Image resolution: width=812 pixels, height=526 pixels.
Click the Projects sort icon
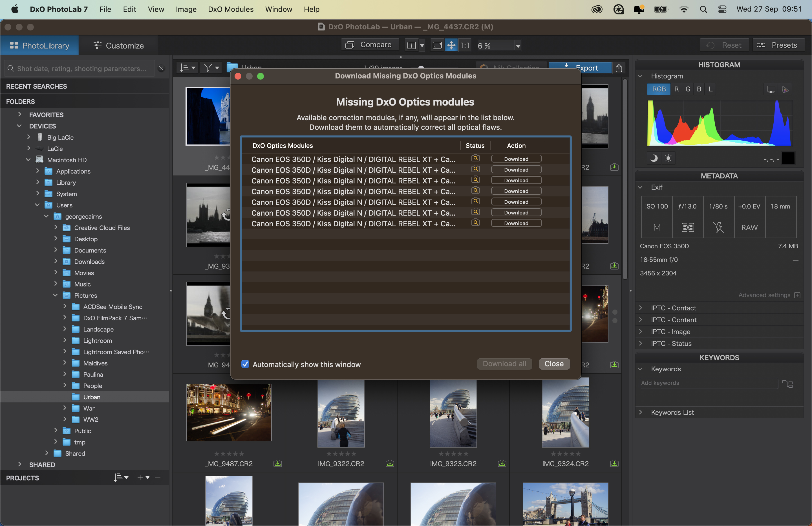click(121, 477)
